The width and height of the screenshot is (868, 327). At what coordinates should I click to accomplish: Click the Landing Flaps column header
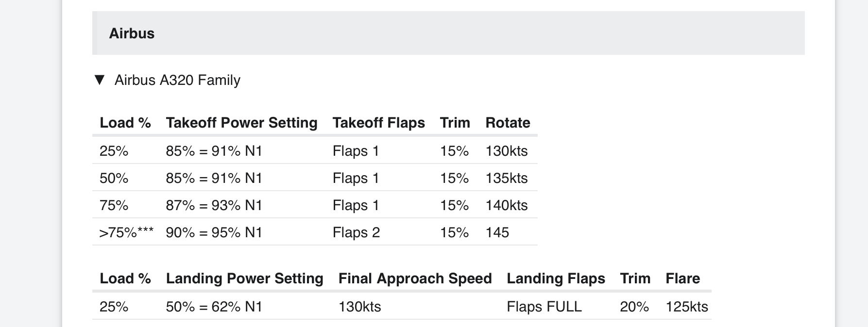556,278
